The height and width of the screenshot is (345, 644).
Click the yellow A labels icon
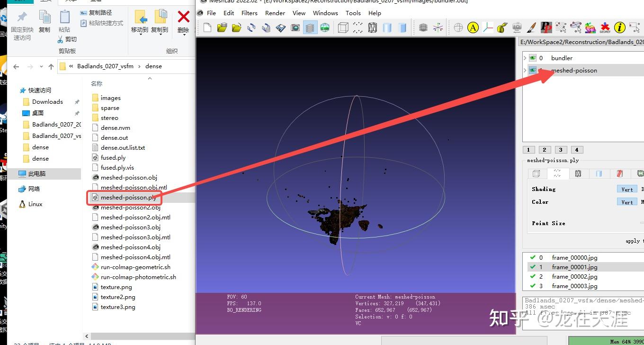(473, 28)
